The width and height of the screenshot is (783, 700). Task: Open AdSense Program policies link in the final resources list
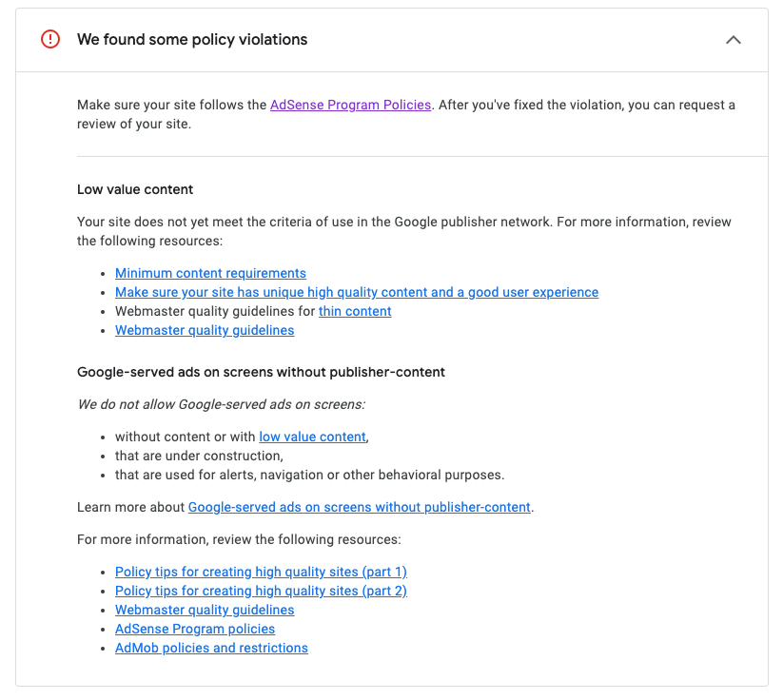(195, 630)
